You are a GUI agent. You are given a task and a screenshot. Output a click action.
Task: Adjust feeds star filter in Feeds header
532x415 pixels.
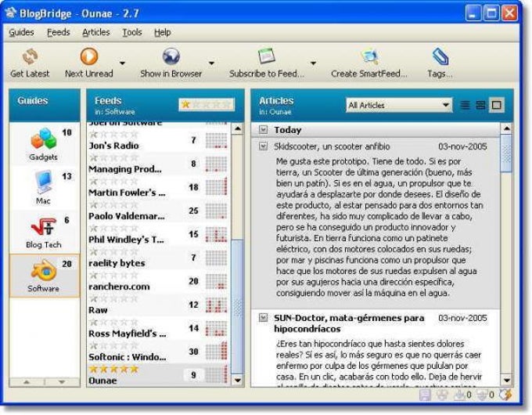[x=207, y=105]
